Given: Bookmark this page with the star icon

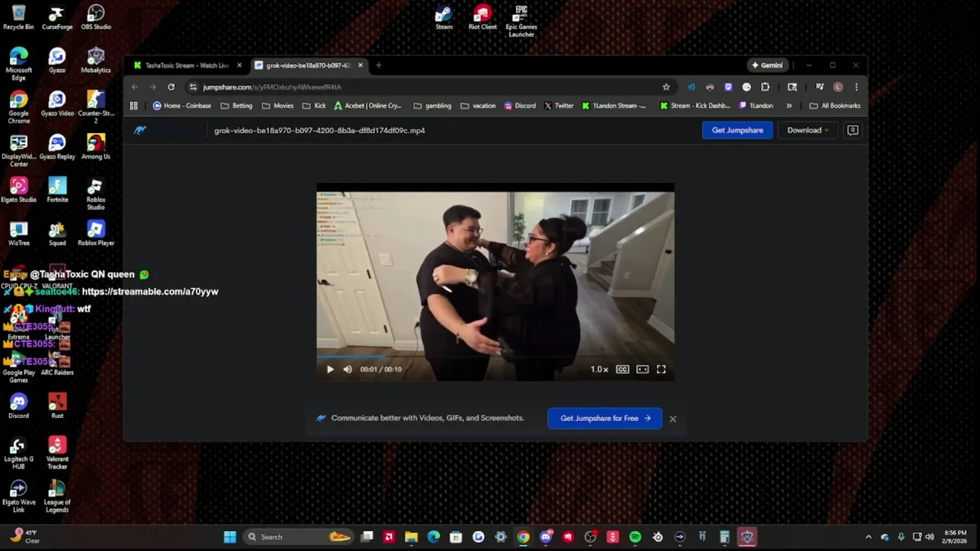Looking at the screenshot, I should pos(666,86).
